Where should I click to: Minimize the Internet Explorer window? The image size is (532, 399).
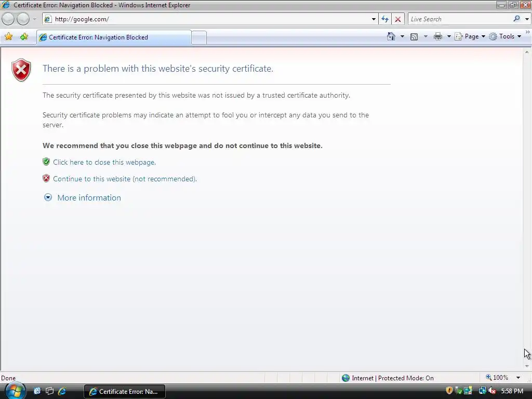point(501,5)
